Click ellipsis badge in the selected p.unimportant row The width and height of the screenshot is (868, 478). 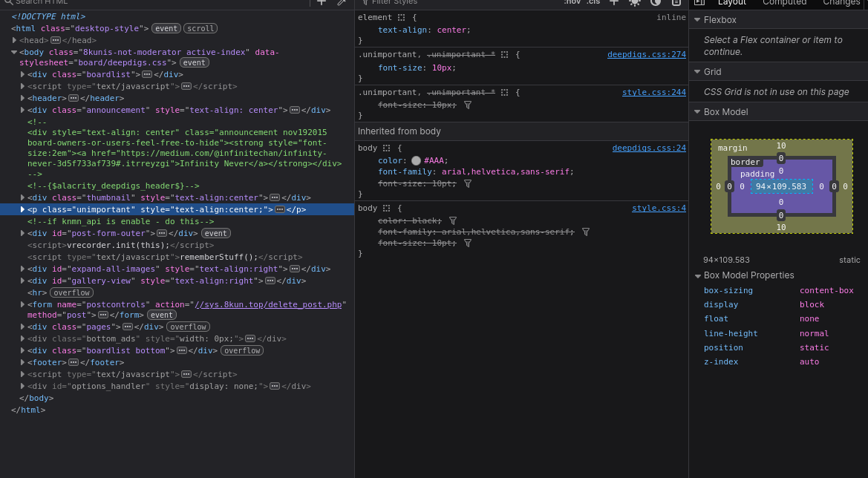pyautogui.click(x=279, y=209)
